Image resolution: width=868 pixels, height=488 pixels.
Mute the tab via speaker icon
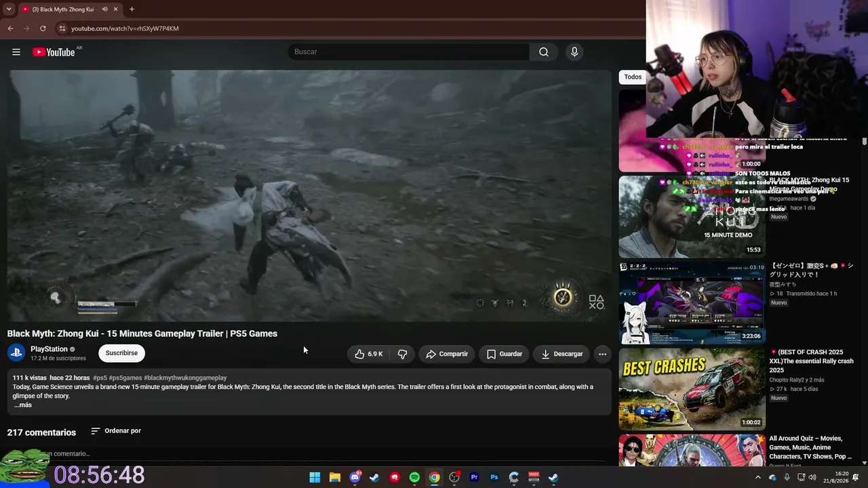click(x=104, y=9)
